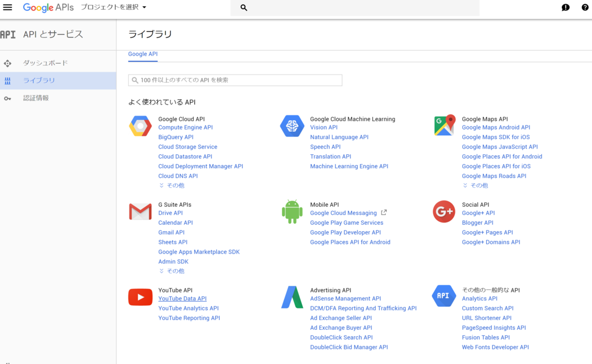Click the ダッシュボード dashboard icon

click(8, 63)
